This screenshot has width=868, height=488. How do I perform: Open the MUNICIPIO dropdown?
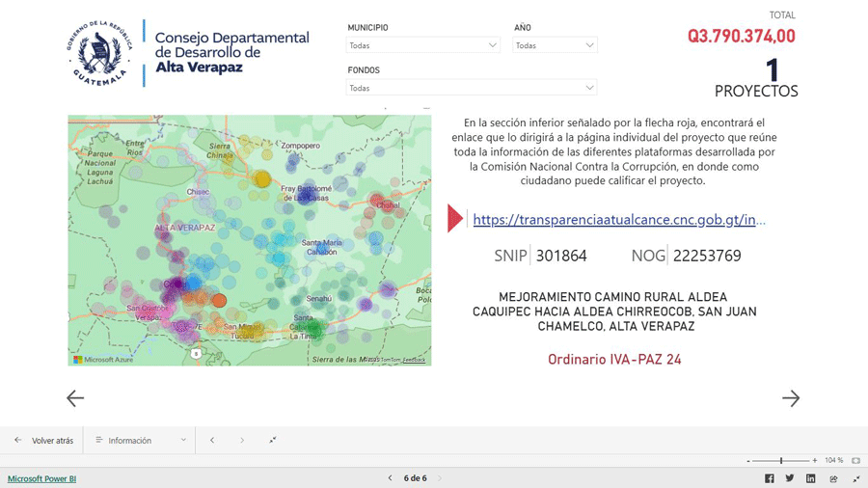point(422,45)
